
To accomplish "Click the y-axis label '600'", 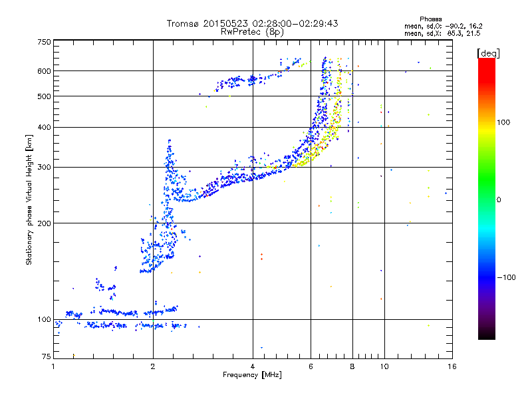I will click(44, 71).
